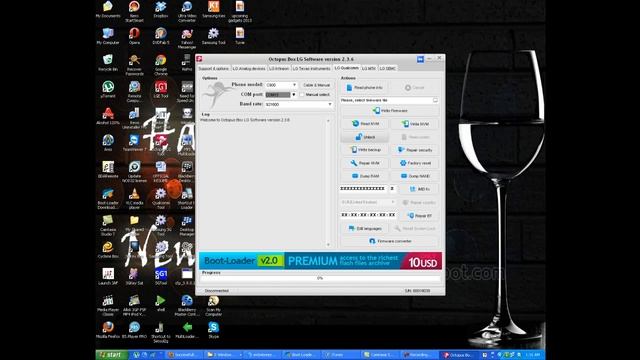This screenshot has width=640, height=360.
Task: Open the Baud rate dropdown
Action: pos(330,104)
